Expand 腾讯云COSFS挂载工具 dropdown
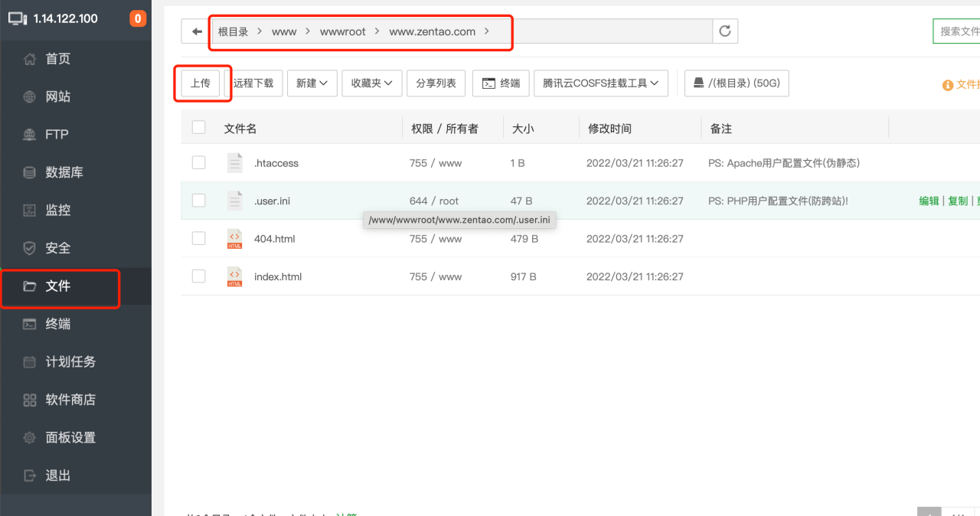This screenshot has height=516, width=980. (601, 83)
